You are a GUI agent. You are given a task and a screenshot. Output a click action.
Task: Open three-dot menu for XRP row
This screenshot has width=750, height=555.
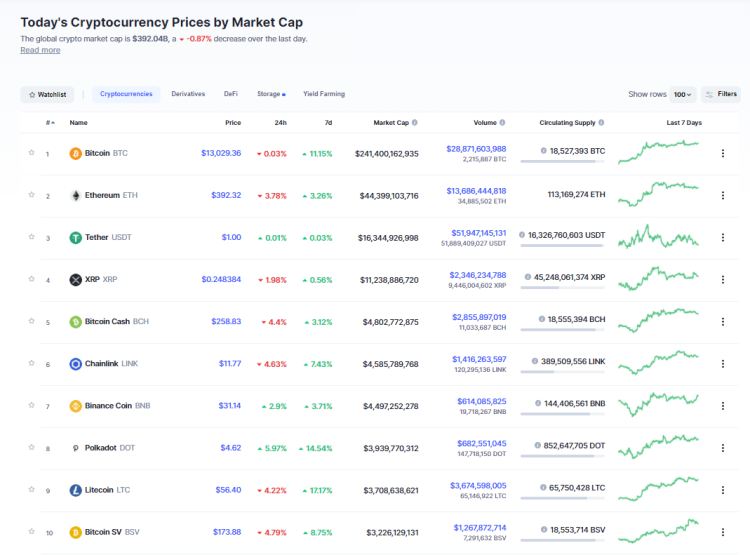pos(723,280)
